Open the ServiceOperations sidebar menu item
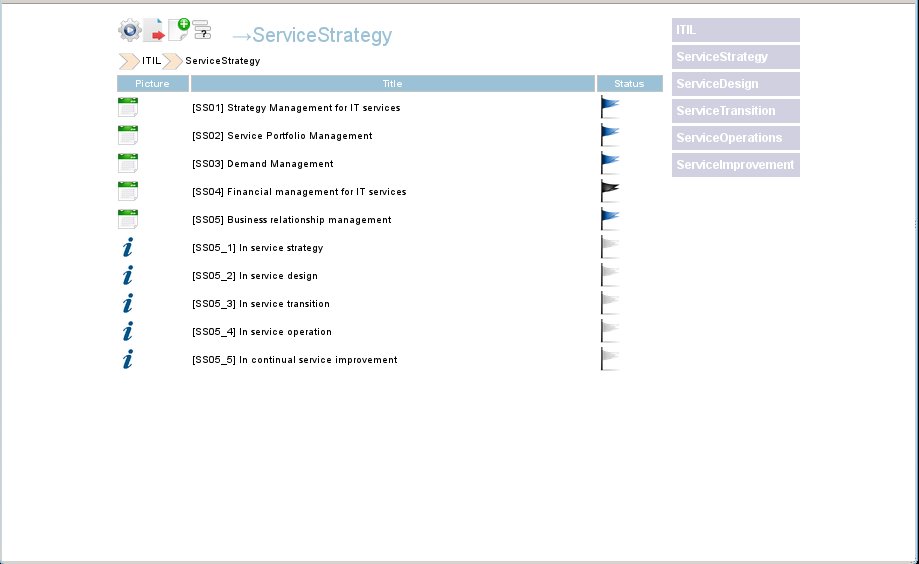 [736, 138]
